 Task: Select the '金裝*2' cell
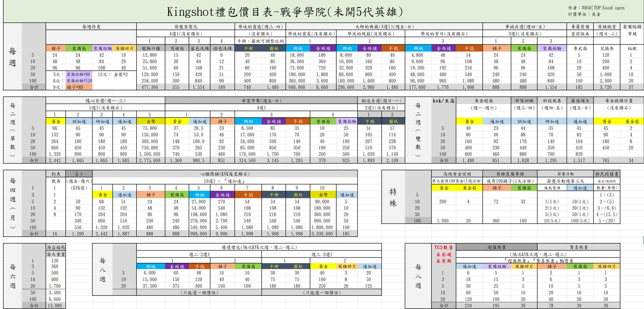click(121, 74)
